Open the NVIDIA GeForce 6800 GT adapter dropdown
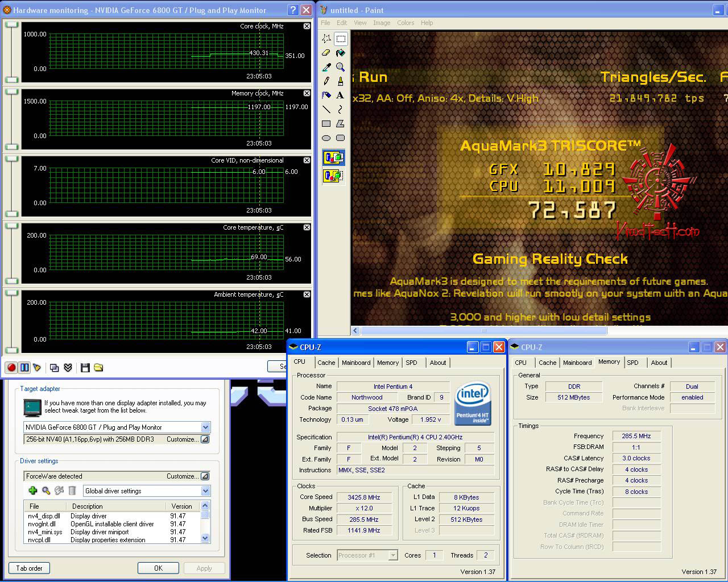Image resolution: width=728 pixels, height=582 pixels. tap(205, 427)
